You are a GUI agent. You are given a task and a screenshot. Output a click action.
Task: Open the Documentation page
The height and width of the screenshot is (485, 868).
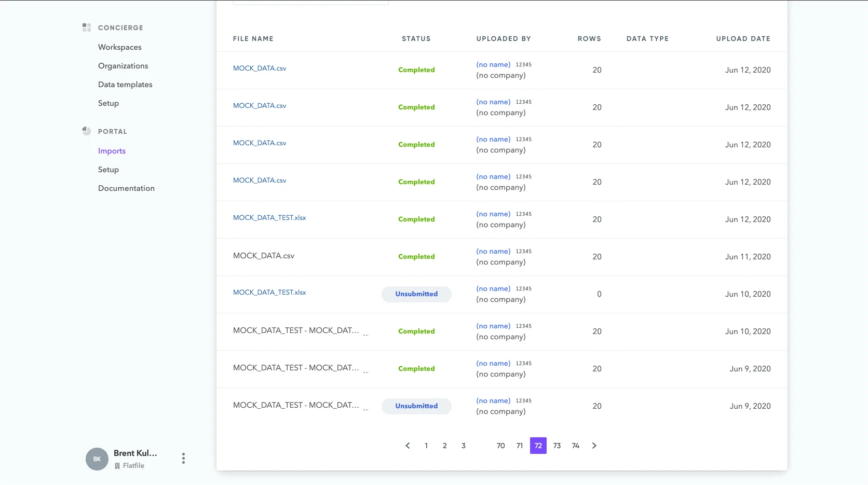click(x=126, y=188)
